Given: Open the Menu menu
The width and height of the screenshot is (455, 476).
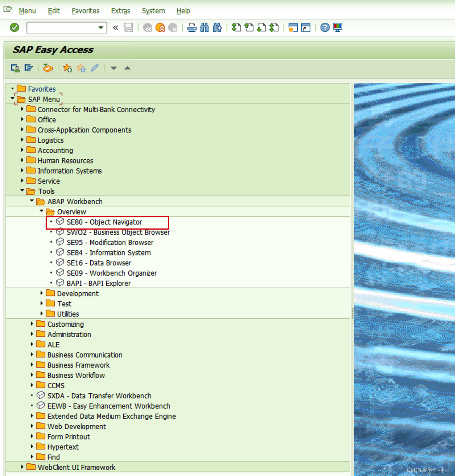Looking at the screenshot, I should (x=27, y=11).
